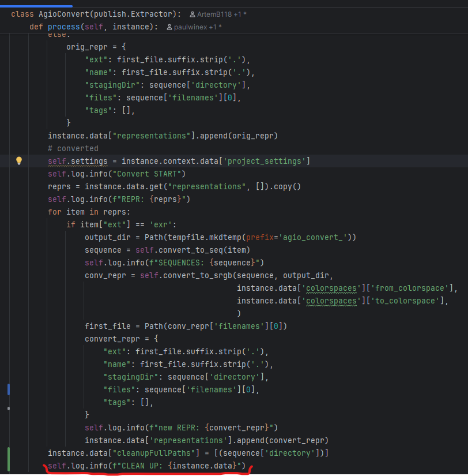Place cursor on 'convert_repr = {' line
The height and width of the screenshot is (476, 468).
pos(121,339)
